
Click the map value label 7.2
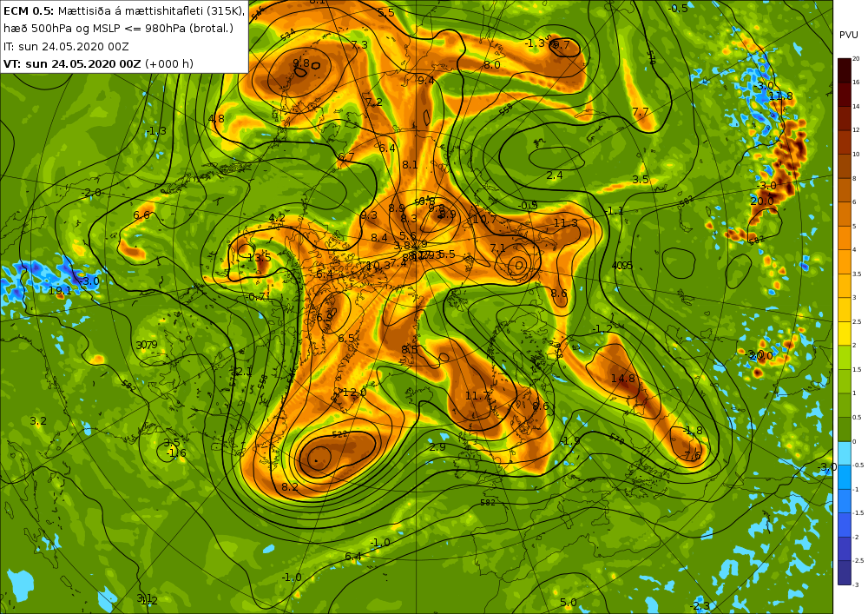click(x=373, y=102)
